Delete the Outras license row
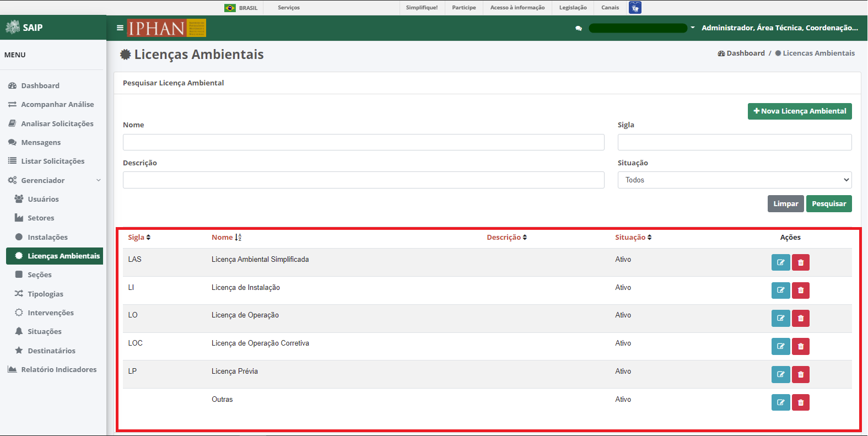The width and height of the screenshot is (868, 436). coord(801,402)
